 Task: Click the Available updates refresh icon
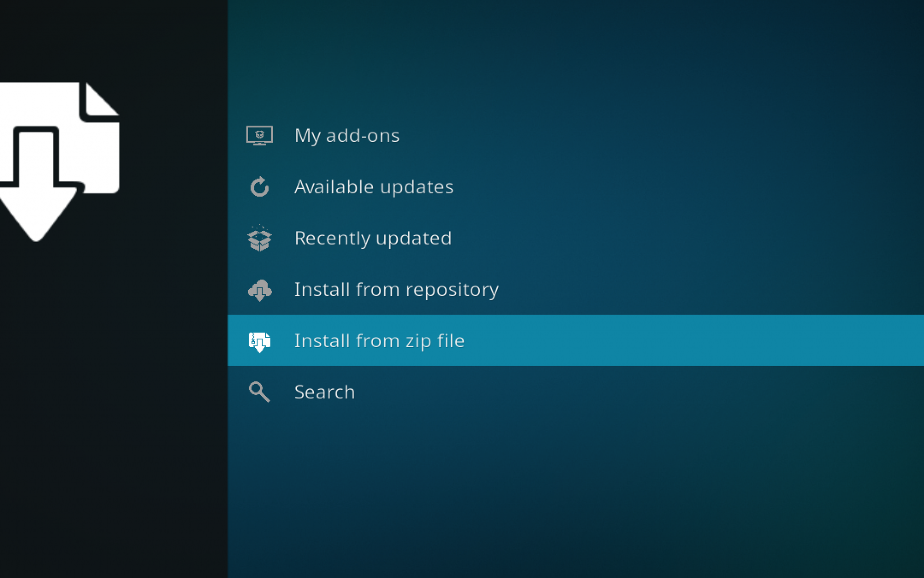[x=260, y=187]
